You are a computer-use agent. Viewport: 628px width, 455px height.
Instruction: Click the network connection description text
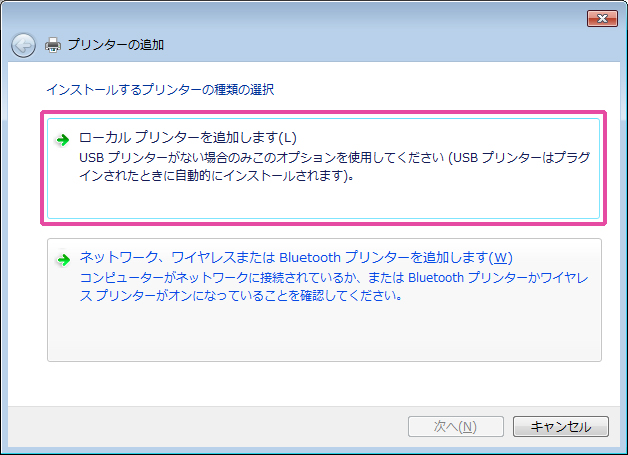click(x=330, y=286)
